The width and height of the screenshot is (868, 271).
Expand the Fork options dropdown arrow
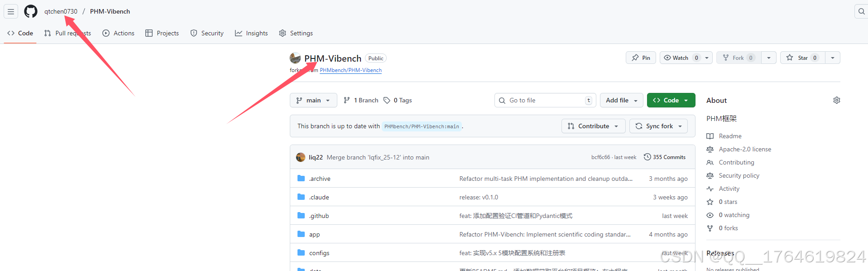coord(769,58)
